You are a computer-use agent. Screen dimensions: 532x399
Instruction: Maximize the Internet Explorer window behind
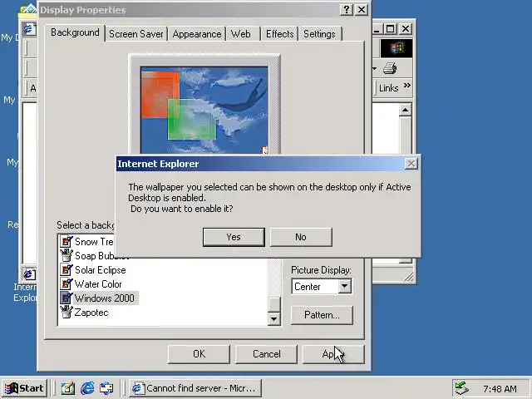pos(390,29)
